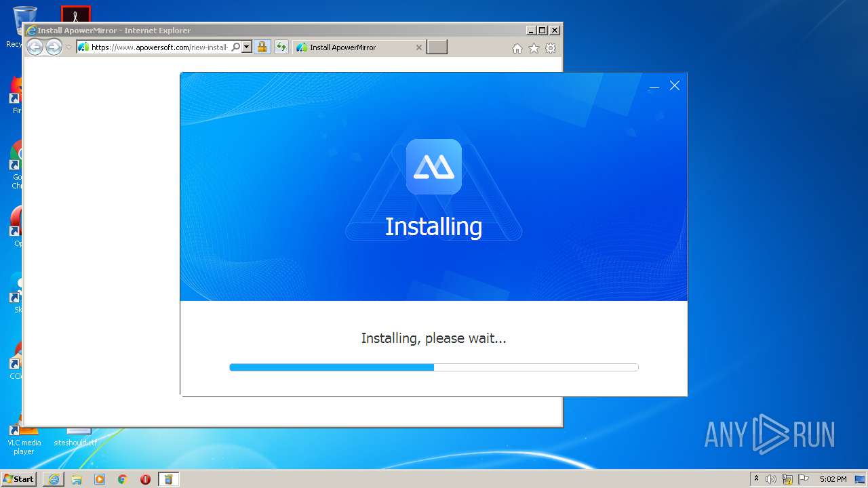
Task: Click the Internet Explorer title bar icon
Action: 31,30
